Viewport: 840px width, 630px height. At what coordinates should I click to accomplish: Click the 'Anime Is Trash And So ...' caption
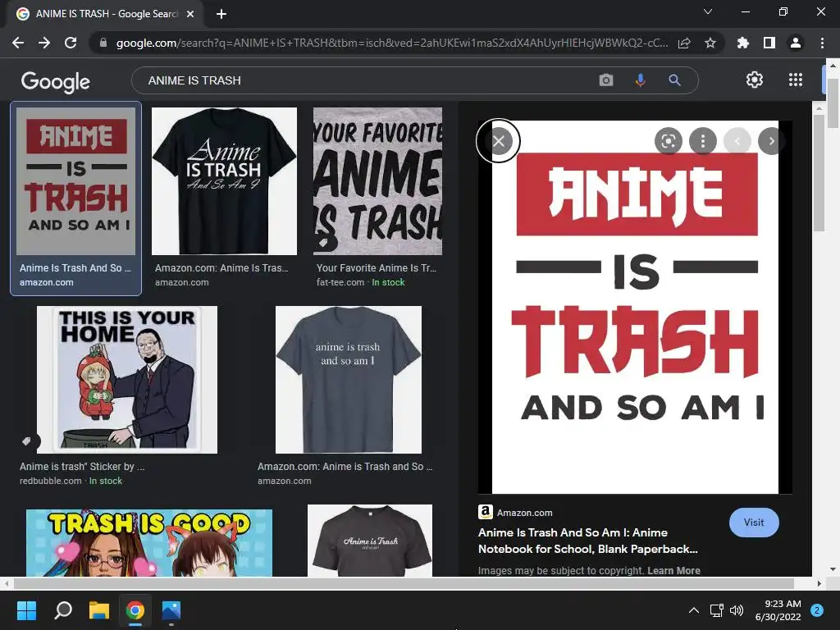tap(75, 268)
